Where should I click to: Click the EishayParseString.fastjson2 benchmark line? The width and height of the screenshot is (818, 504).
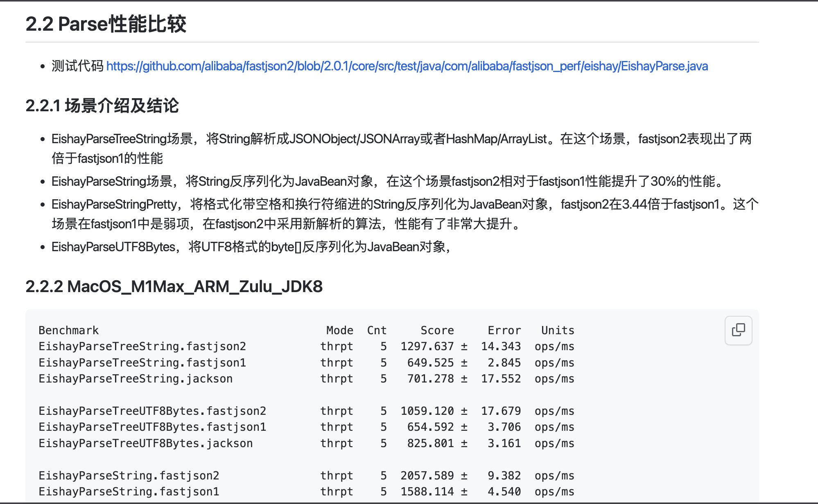point(129,475)
